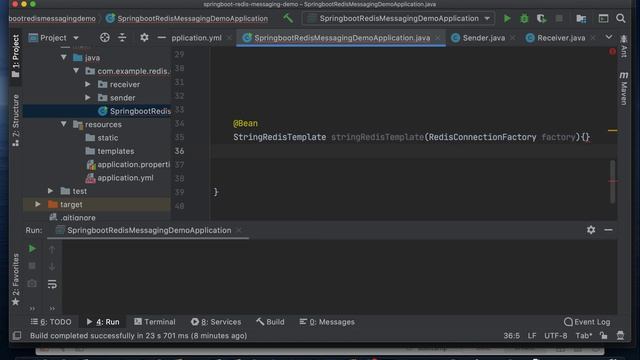The width and height of the screenshot is (640, 360).
Task: Open the run configuration dropdown
Action: click(x=398, y=18)
